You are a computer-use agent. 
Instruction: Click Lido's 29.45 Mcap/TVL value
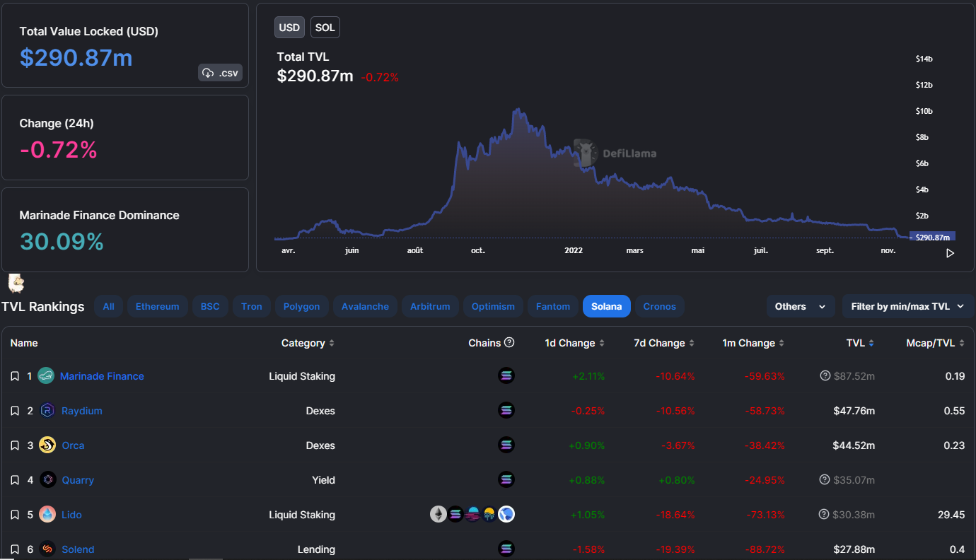tap(951, 515)
